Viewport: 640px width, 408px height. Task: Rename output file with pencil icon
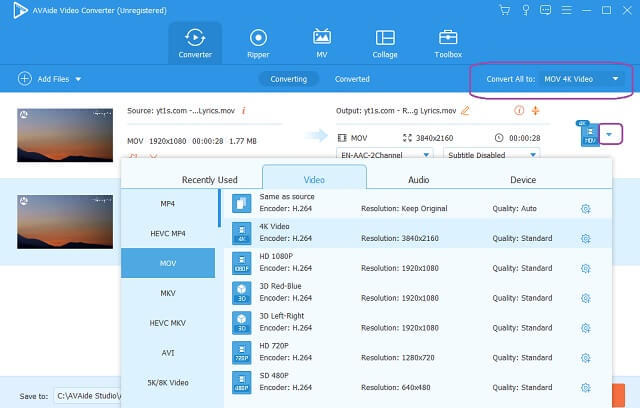tap(465, 111)
